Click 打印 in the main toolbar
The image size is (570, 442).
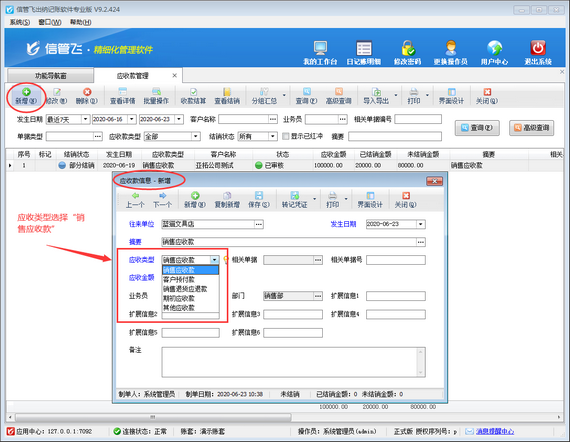(x=414, y=96)
